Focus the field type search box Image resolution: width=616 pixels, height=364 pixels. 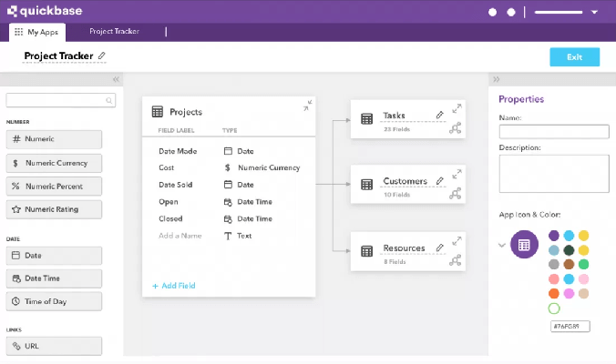pyautogui.click(x=60, y=100)
